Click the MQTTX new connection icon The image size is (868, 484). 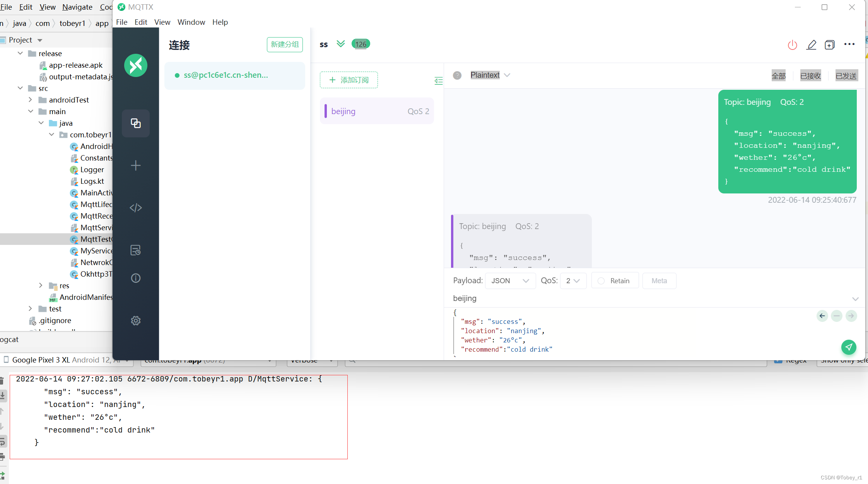[135, 165]
